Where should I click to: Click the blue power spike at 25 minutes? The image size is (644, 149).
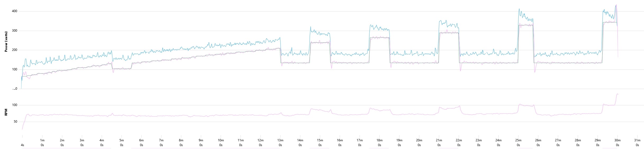coord(519,9)
